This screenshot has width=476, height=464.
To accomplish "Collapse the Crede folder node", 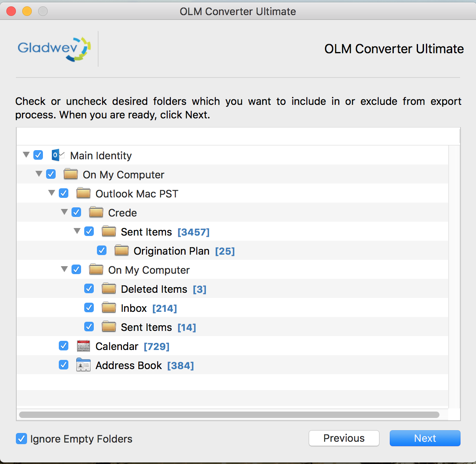I will click(64, 212).
